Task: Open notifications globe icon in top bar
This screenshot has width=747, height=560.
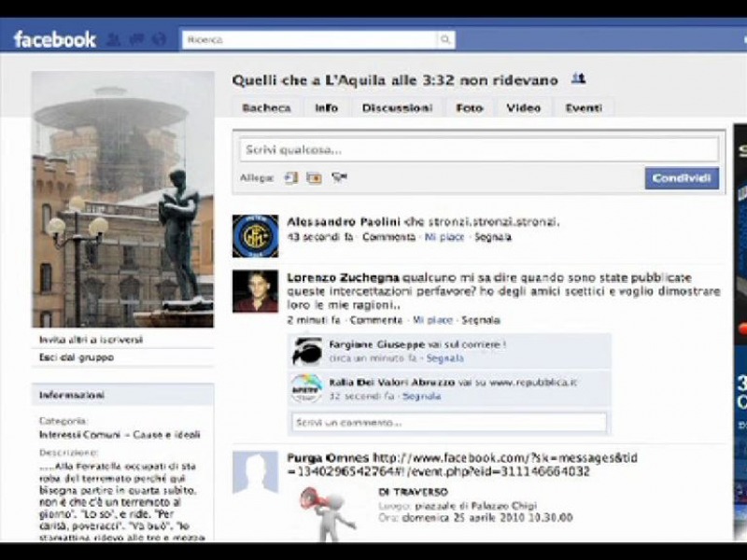Action: (x=159, y=39)
